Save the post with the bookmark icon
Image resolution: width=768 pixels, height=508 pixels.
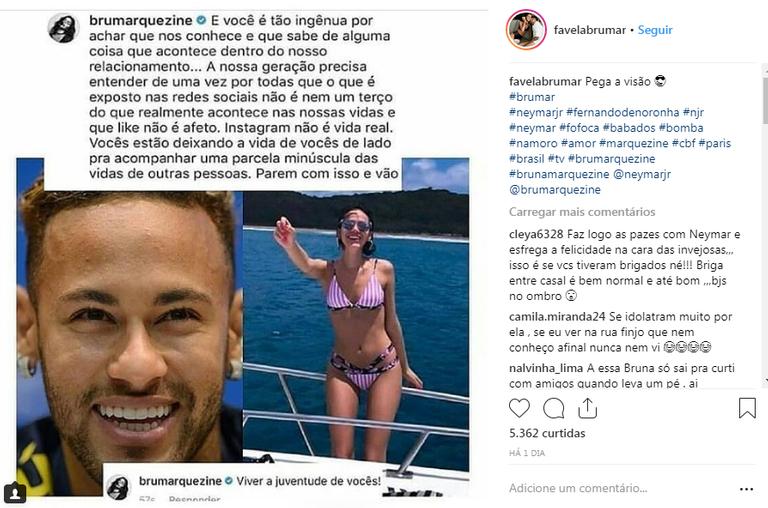pos(747,408)
